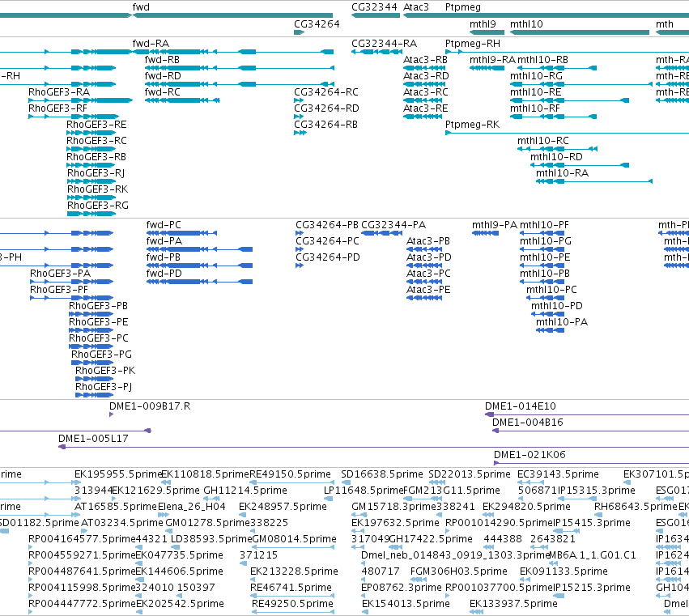
Task: Click the RH68643.5prime EST label
Action: pyautogui.click(x=636, y=507)
